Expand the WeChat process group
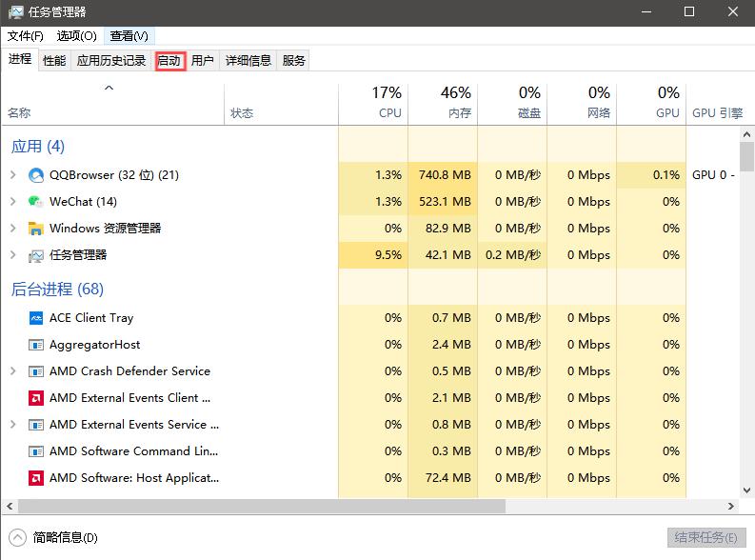Image resolution: width=755 pixels, height=560 pixels. pyautogui.click(x=12, y=202)
